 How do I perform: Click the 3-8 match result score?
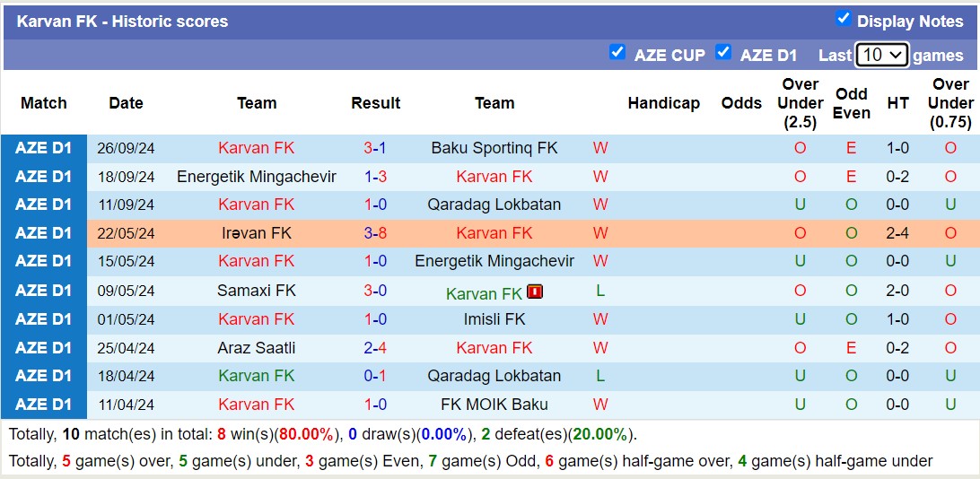[375, 233]
